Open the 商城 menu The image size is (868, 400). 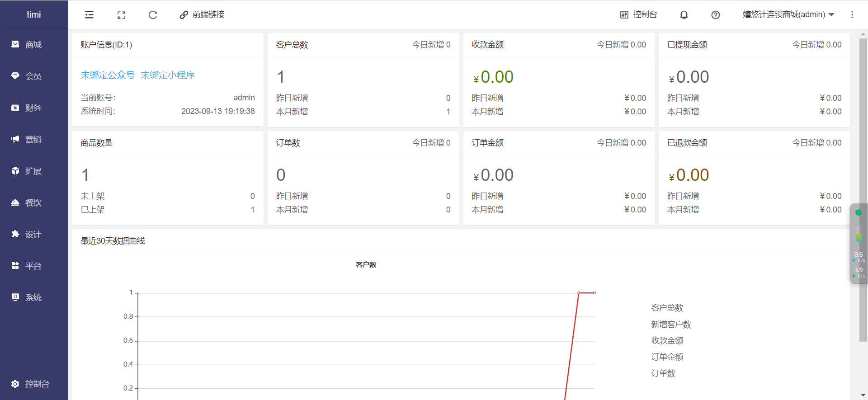pos(34,44)
